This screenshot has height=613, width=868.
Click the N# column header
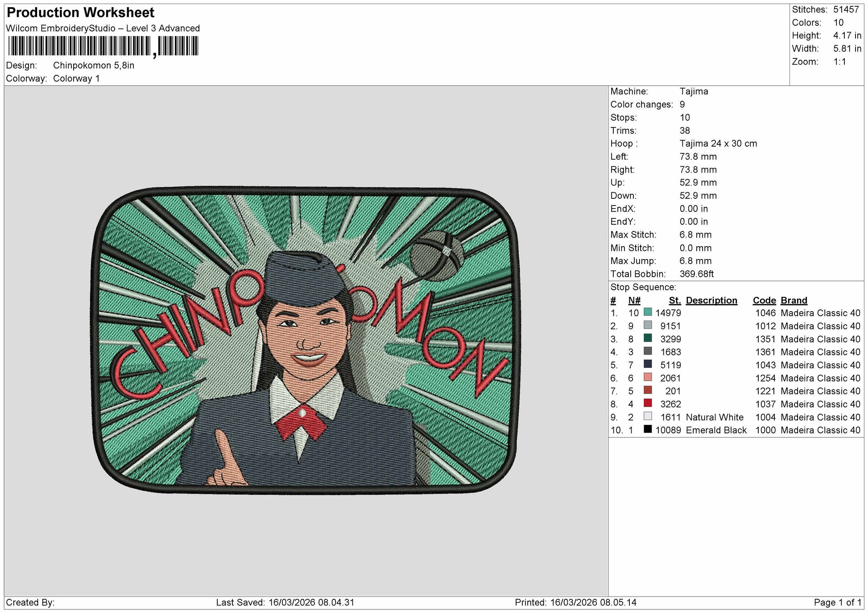pyautogui.click(x=634, y=300)
